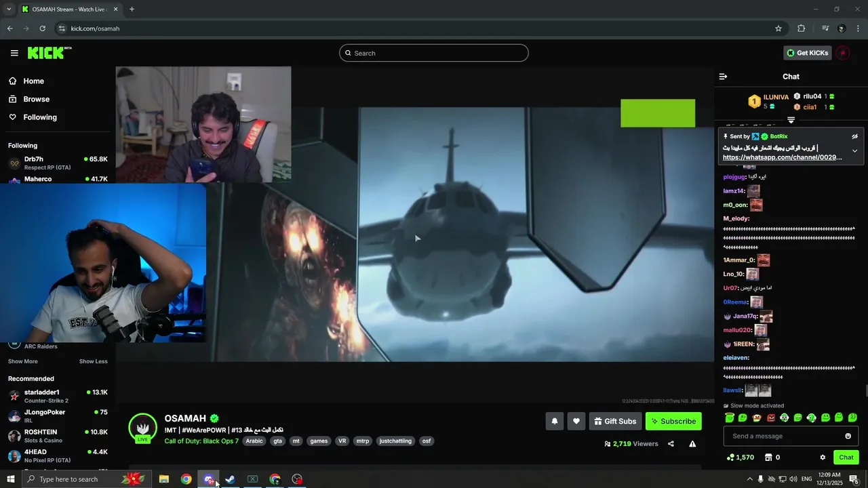Open starladder1 recommended channel
Viewport: 868px width, 488px height.
58,396
